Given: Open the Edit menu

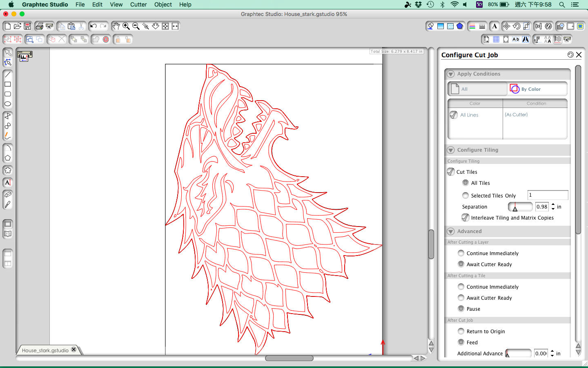Looking at the screenshot, I should point(97,4).
